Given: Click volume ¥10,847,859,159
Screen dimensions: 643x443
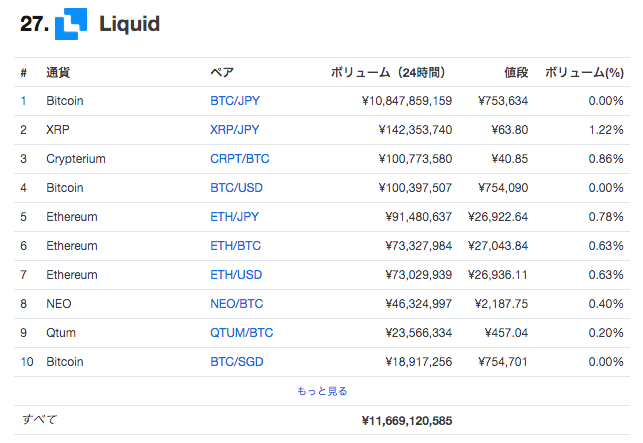Looking at the screenshot, I should click(407, 101).
